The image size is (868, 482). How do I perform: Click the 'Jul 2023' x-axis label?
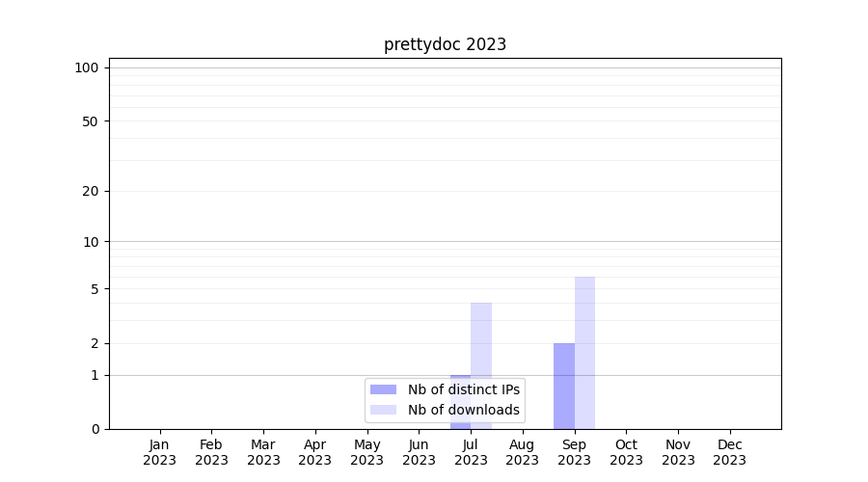tap(471, 452)
